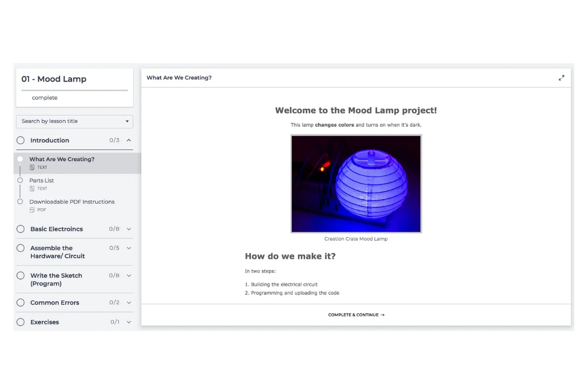
Task: Click the 'In two steps:' text
Action: click(x=260, y=271)
